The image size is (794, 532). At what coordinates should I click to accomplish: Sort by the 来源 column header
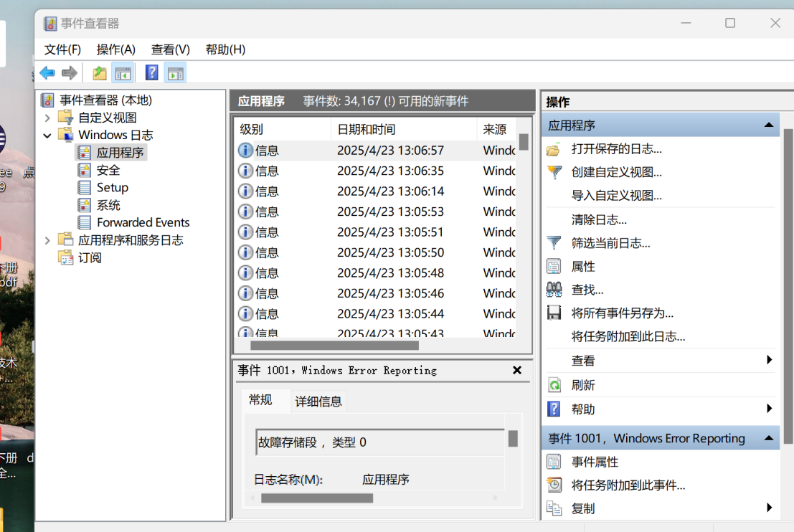[x=496, y=130]
